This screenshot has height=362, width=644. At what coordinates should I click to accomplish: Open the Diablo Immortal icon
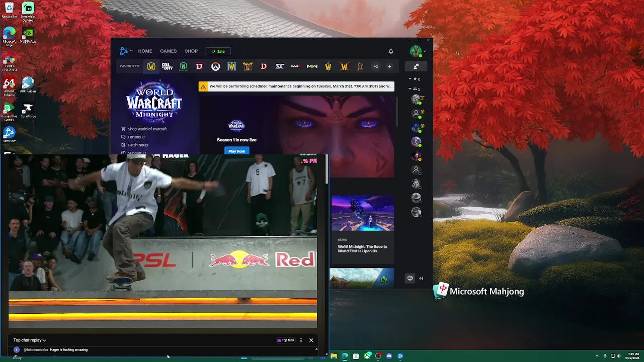click(x=360, y=66)
